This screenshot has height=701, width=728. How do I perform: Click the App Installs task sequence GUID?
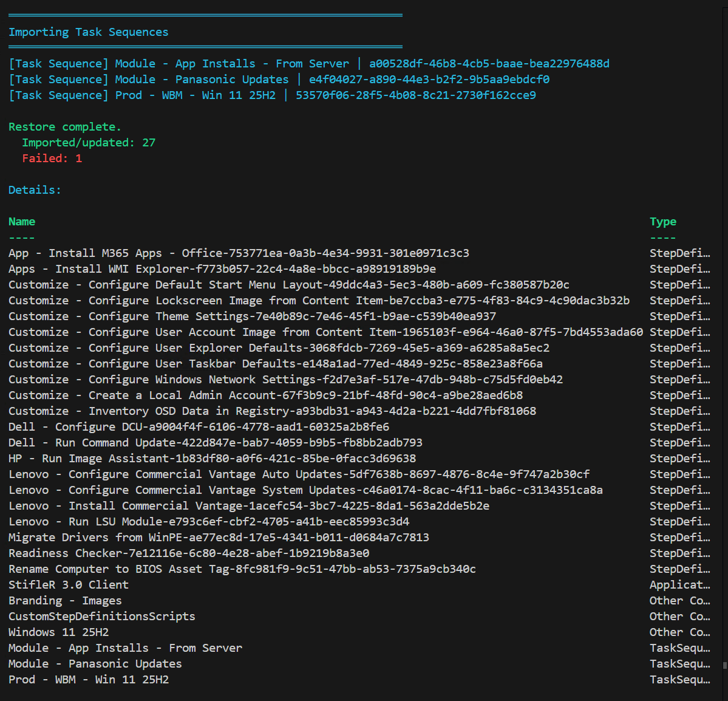tap(489, 64)
